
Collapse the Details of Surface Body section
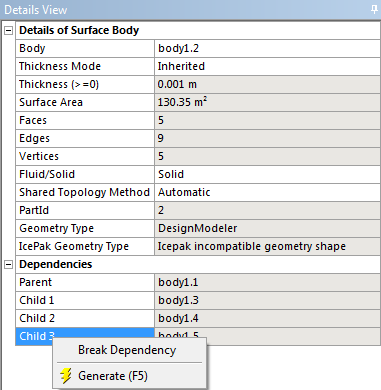tap(8, 30)
